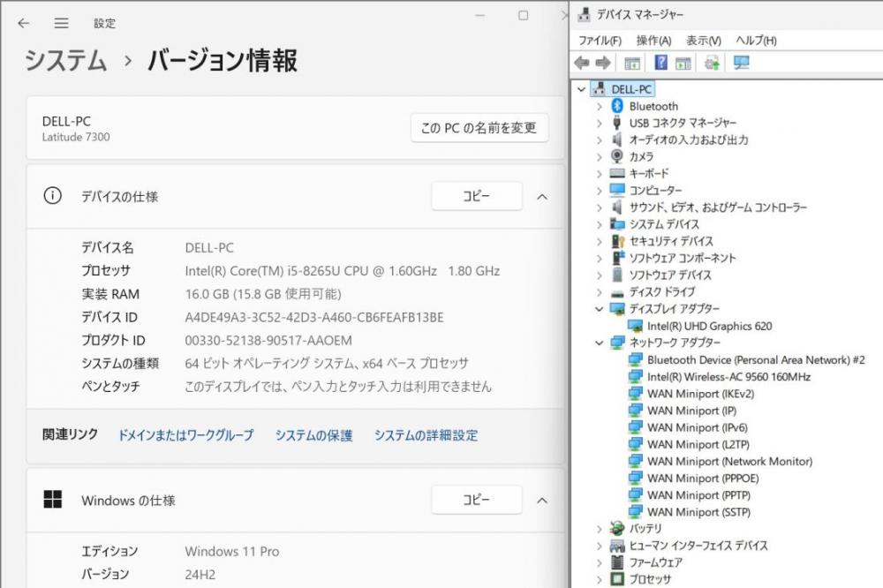Open システムの保護 link

pos(313,435)
